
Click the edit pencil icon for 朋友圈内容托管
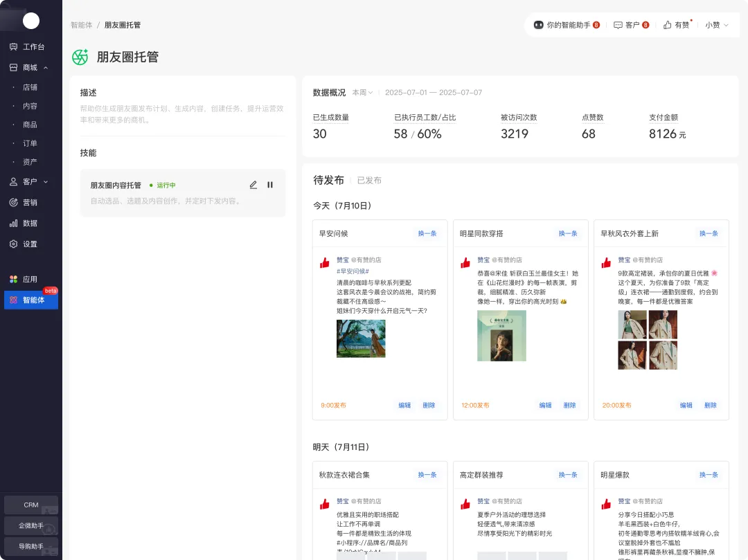point(253,185)
